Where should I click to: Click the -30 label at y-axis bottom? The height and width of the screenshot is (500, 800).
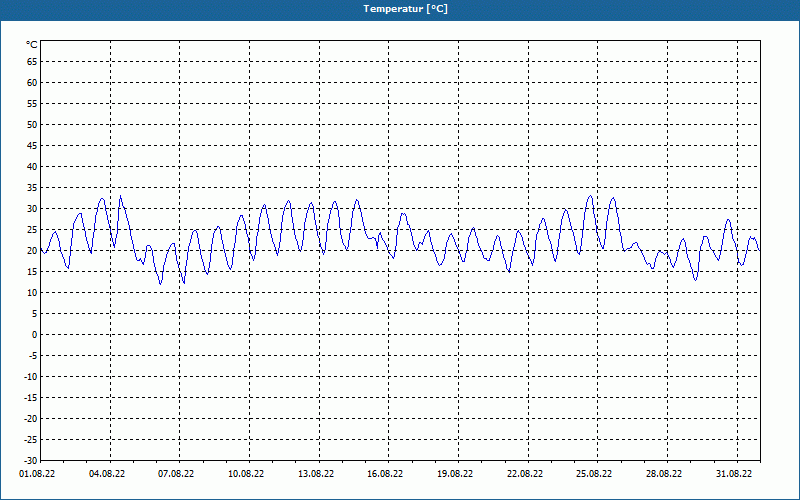point(30,460)
